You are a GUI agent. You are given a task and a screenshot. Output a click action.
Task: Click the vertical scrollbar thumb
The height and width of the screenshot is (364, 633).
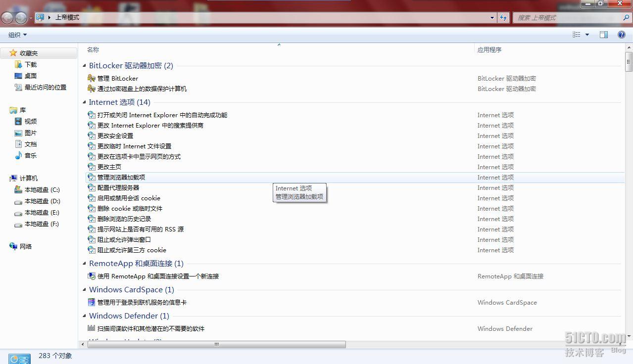click(x=629, y=62)
